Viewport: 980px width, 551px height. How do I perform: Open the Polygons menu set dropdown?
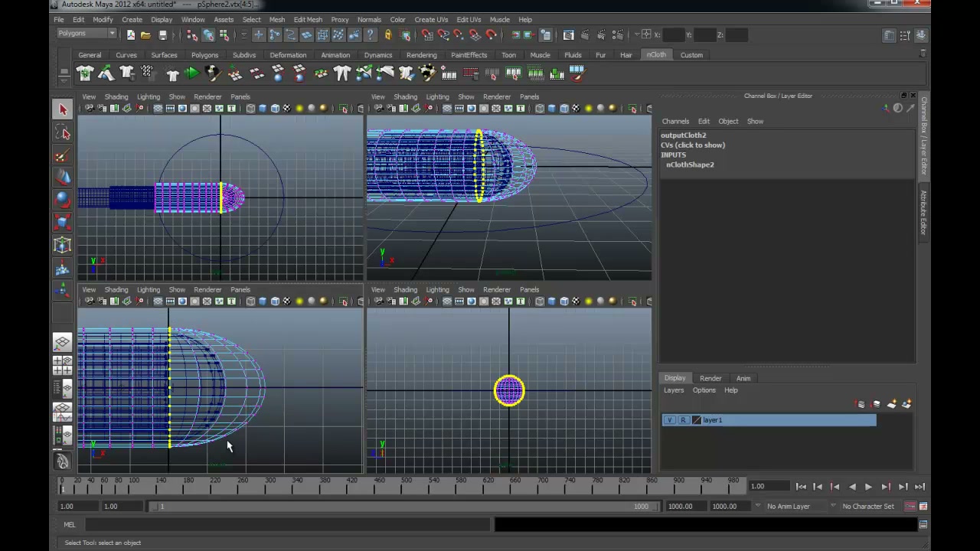coord(87,34)
